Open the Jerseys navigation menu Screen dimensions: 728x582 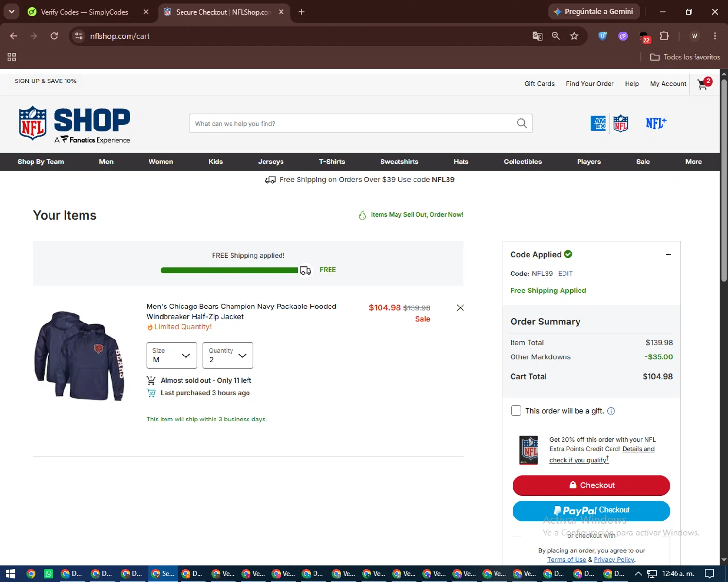click(x=271, y=162)
